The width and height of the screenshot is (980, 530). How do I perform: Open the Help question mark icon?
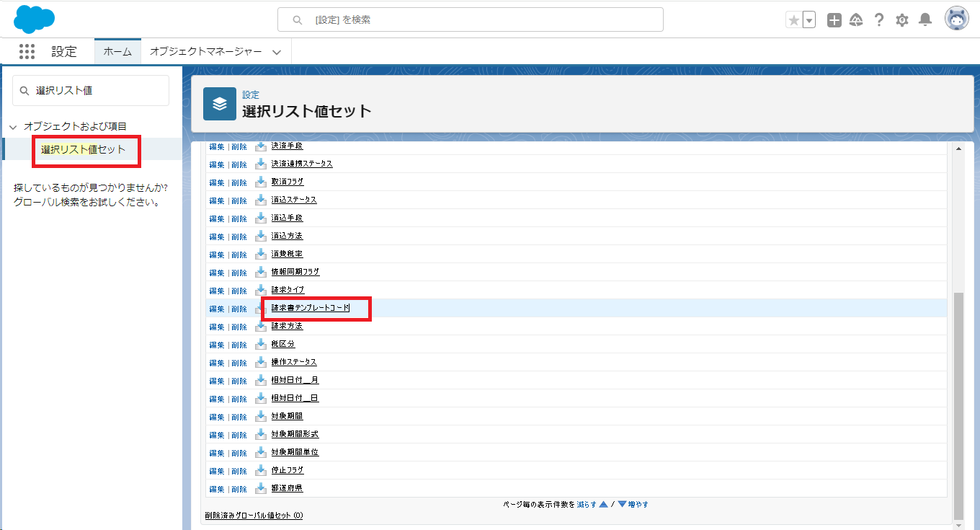click(878, 20)
